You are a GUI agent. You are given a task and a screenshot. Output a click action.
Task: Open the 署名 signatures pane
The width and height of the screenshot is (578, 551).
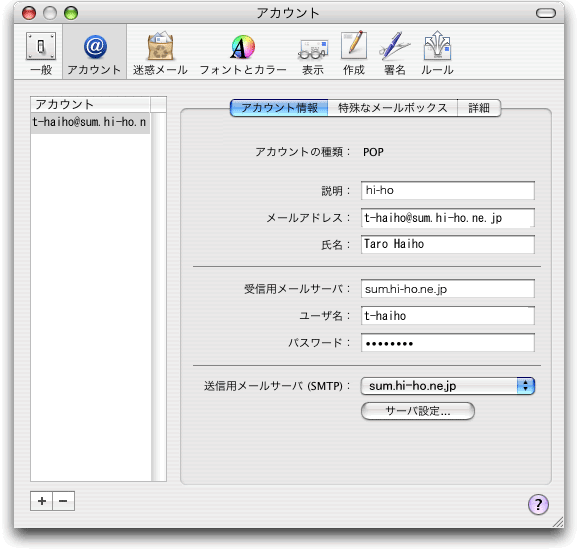tap(394, 53)
